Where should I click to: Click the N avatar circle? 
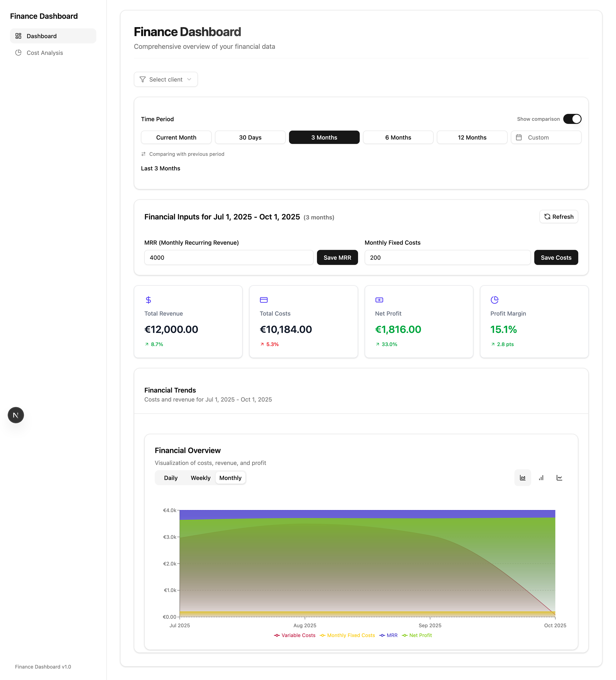[15, 415]
